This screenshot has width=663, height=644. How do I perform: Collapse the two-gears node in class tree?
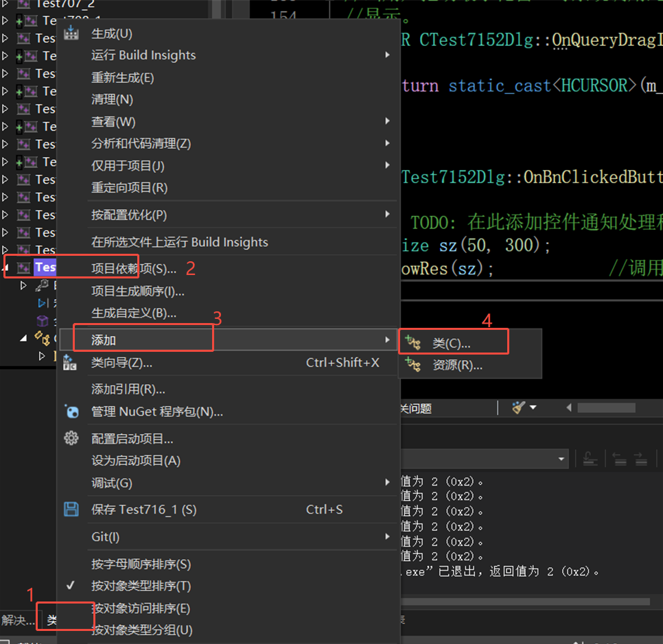click(x=23, y=338)
